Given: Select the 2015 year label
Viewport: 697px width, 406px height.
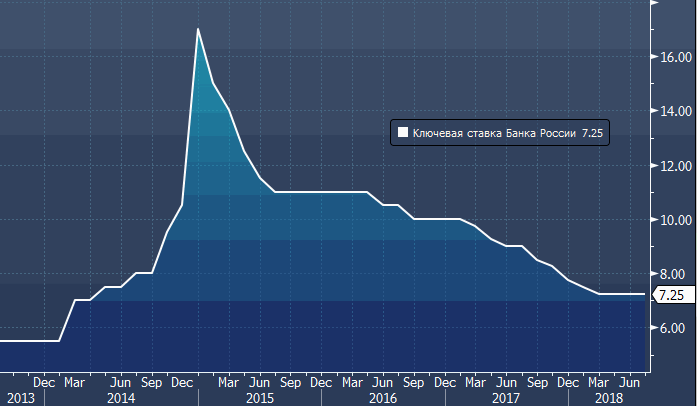Looking at the screenshot, I should point(260,398).
